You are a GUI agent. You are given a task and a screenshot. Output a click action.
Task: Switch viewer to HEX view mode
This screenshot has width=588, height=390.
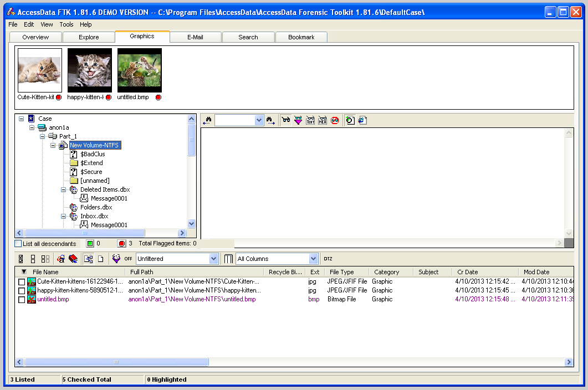point(323,120)
